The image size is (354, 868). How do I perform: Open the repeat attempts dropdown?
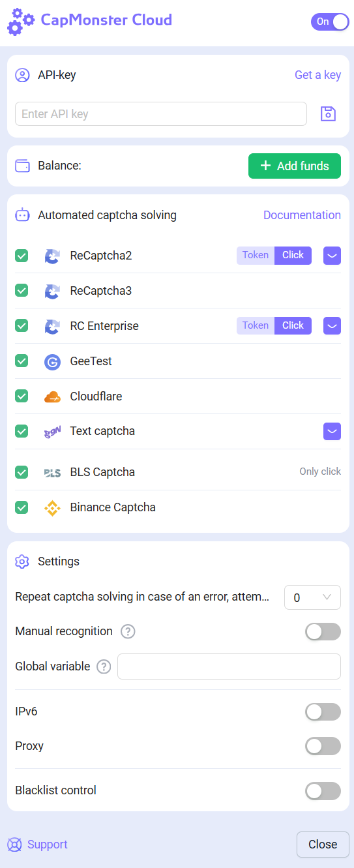pos(312,597)
